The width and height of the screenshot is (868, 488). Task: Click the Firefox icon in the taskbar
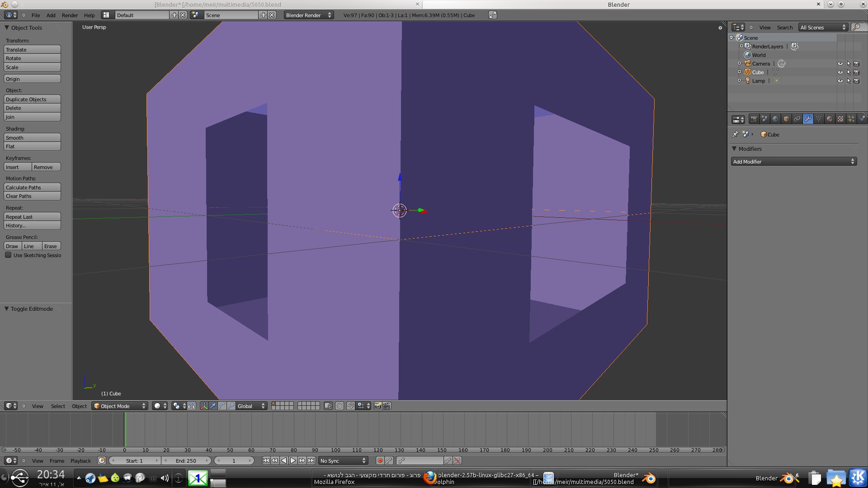pos(429,478)
